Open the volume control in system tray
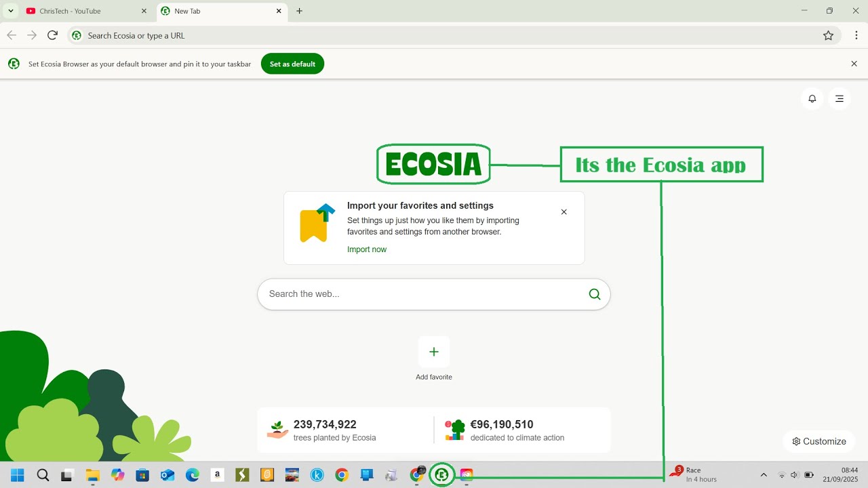The image size is (868, 488). [795, 475]
